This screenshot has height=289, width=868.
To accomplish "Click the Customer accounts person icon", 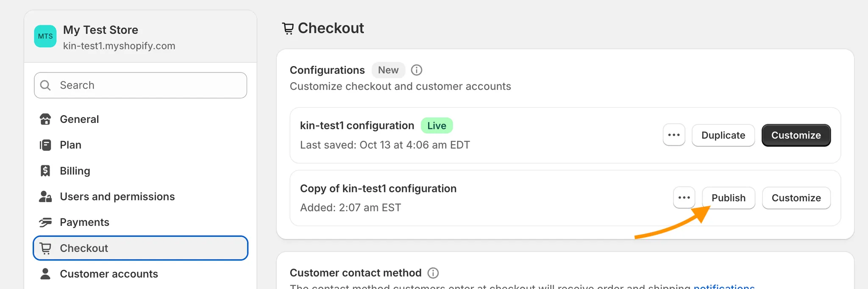I will tap(45, 274).
